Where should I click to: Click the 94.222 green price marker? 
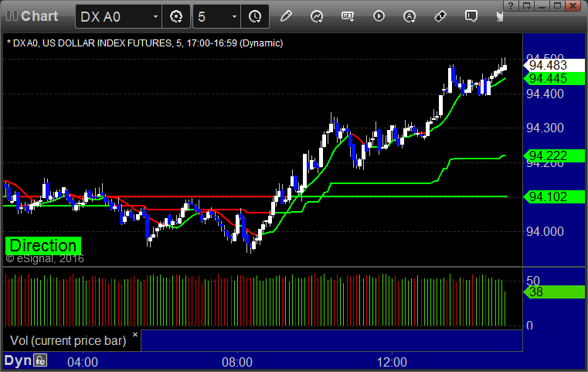pos(554,155)
